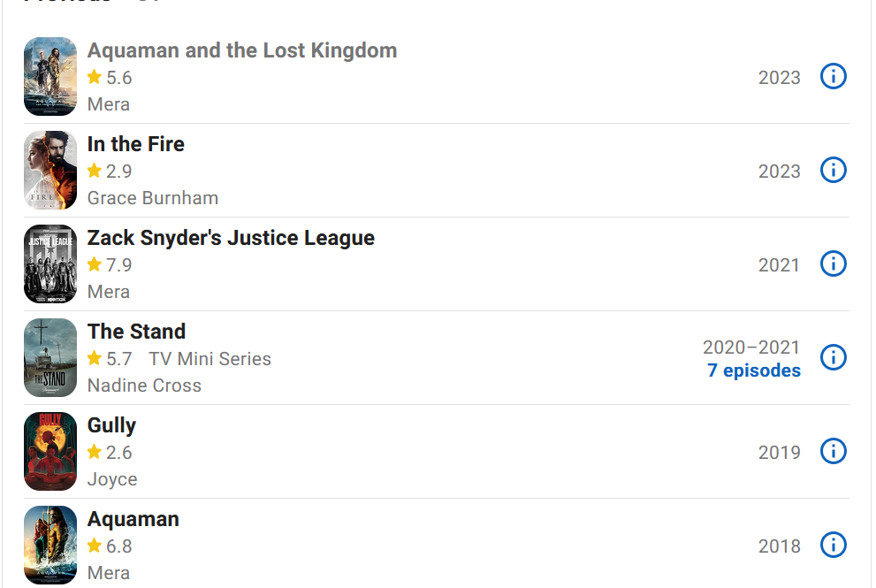The width and height of the screenshot is (876, 588).
Task: Click info icon for Zack Snyder's Justice League
Action: tap(833, 263)
